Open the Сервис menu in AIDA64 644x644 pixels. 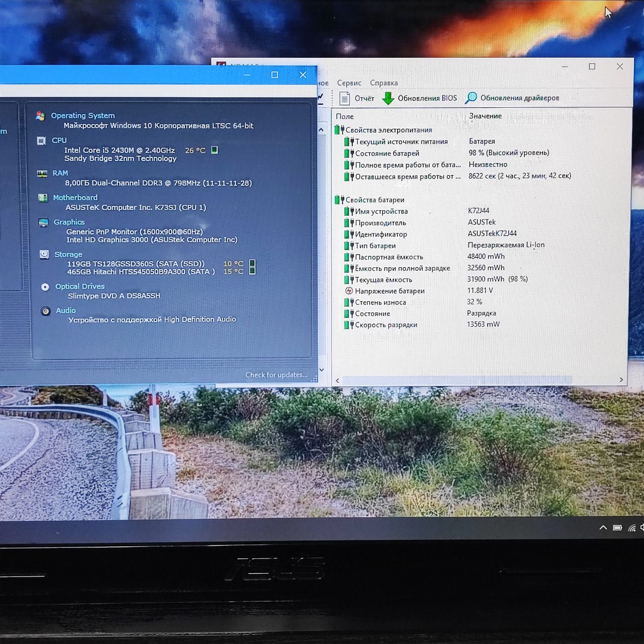pos(349,83)
